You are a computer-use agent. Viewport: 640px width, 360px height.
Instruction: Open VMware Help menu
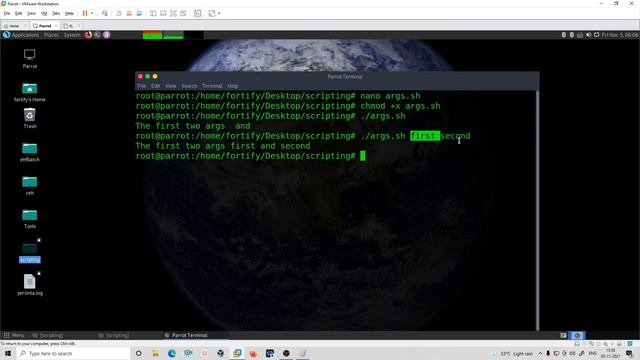[69, 13]
